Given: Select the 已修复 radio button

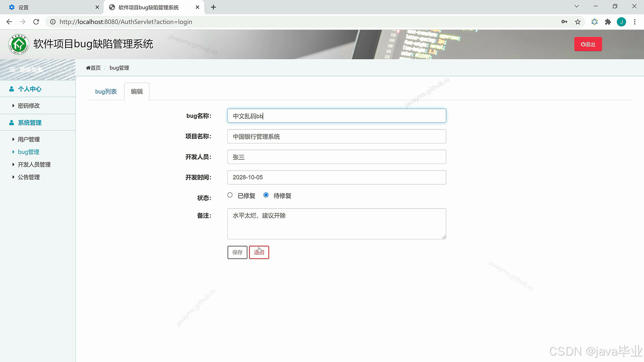Looking at the screenshot, I should point(230,195).
